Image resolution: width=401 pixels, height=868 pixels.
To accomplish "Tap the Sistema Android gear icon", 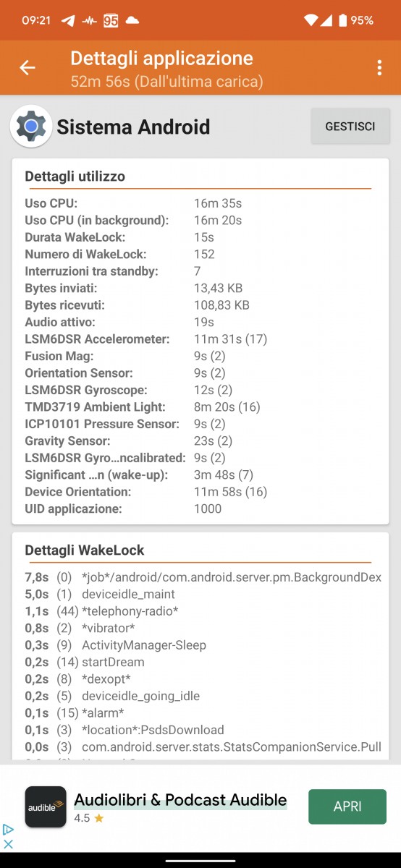I will [x=31, y=127].
